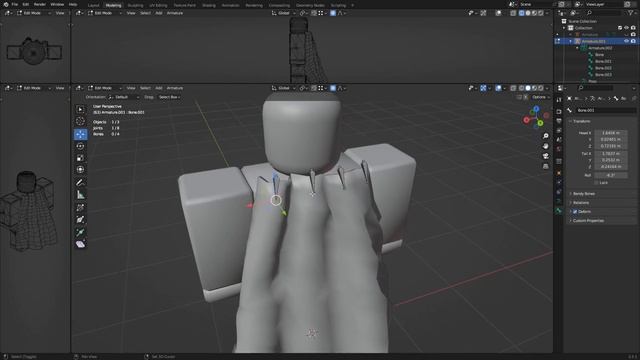Viewport: 640px width, 360px height.
Task: Expand the Relations panel
Action: point(581,203)
